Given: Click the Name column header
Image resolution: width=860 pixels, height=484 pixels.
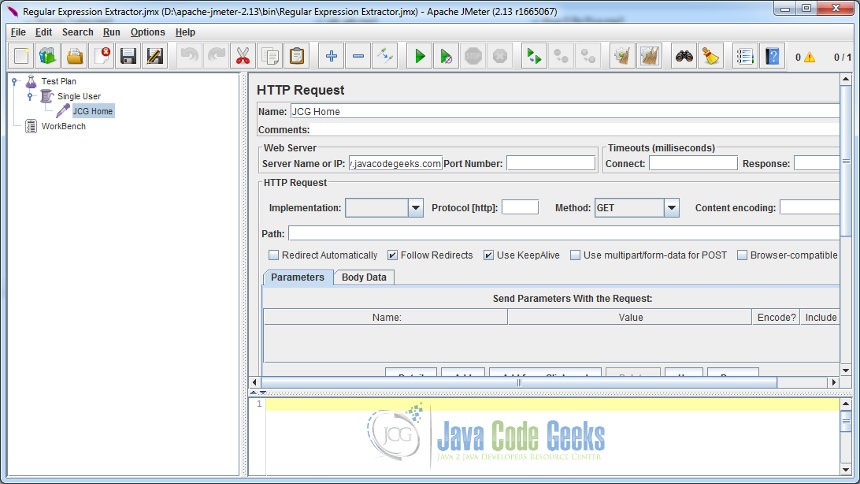Looking at the screenshot, I should tap(386, 317).
